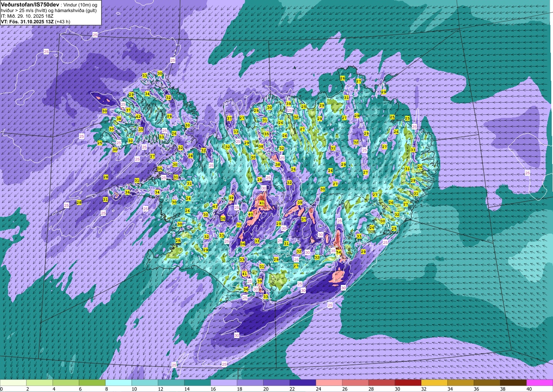553x392 pixels.
Task: Click the legend swatch between 16 and 18
Action: pyautogui.click(x=224, y=383)
